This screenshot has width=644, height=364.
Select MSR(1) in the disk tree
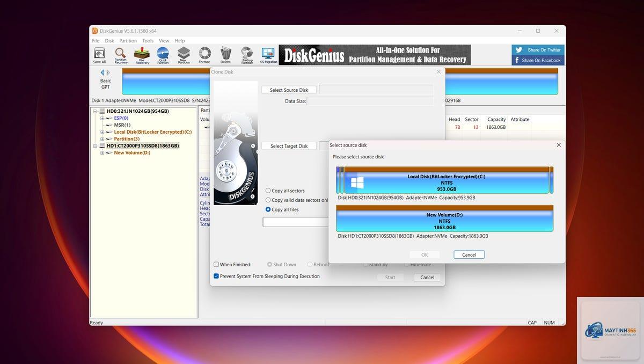pyautogui.click(x=122, y=125)
